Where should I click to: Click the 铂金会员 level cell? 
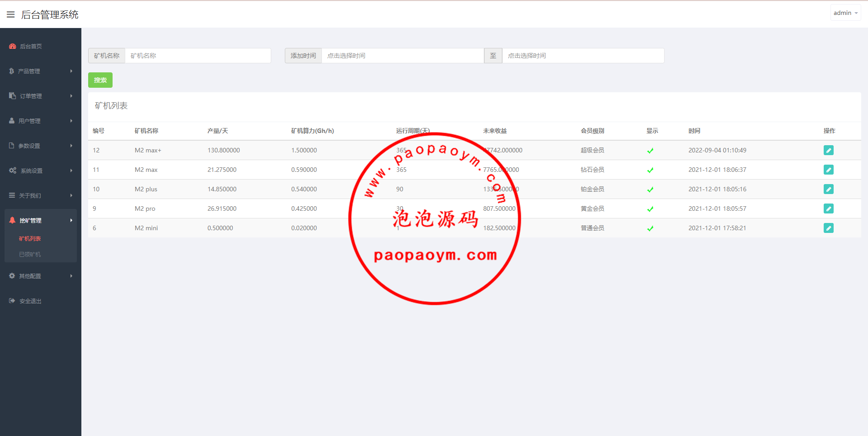593,189
